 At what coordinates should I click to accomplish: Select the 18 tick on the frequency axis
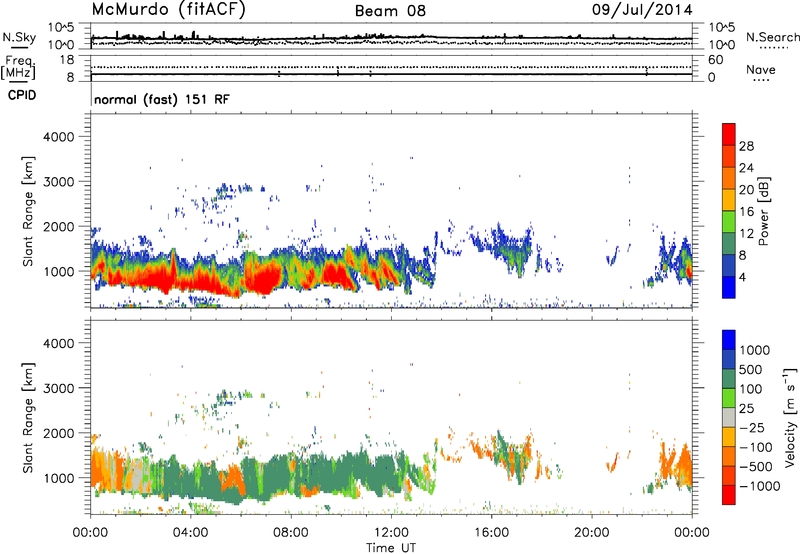coord(67,60)
